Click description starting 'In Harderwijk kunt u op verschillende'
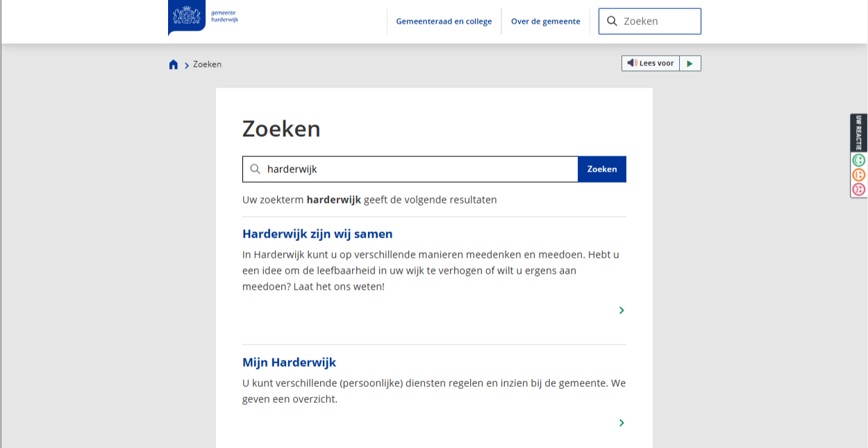 pyautogui.click(x=431, y=270)
